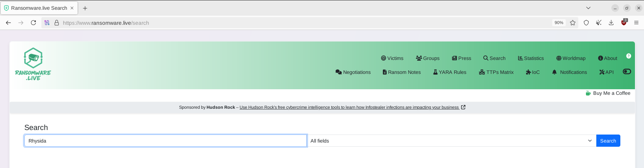Viewport: 644px width, 168px height.
Task: Open the Notifications page
Action: click(x=570, y=72)
